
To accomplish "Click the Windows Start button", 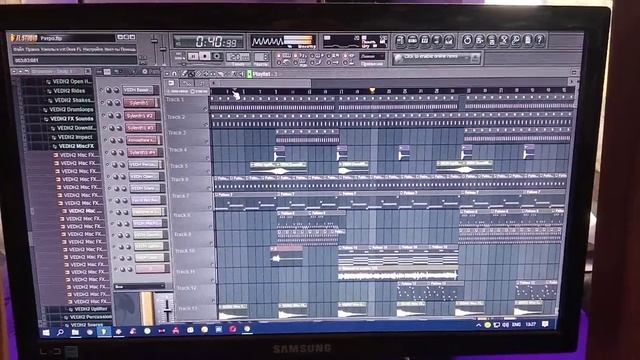I will pos(46,333).
